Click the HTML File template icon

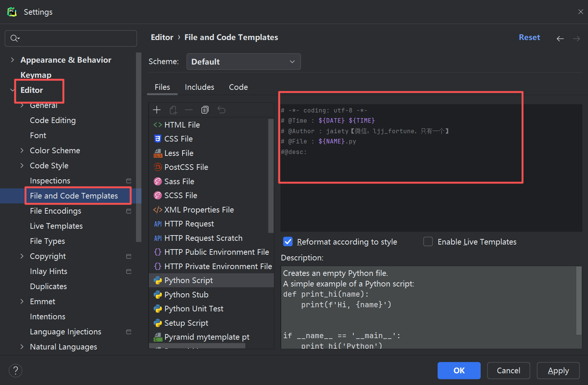point(158,125)
